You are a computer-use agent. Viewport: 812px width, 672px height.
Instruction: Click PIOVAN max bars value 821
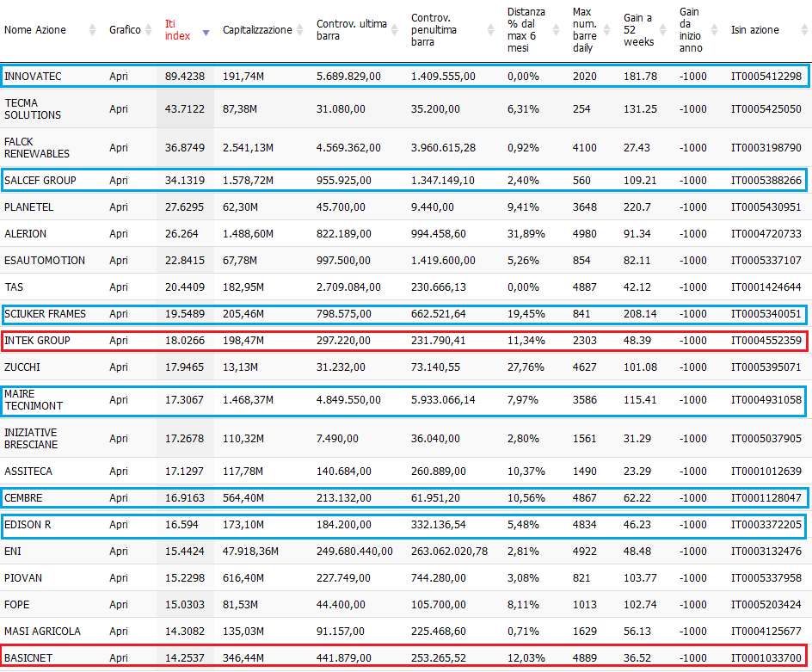[581, 578]
